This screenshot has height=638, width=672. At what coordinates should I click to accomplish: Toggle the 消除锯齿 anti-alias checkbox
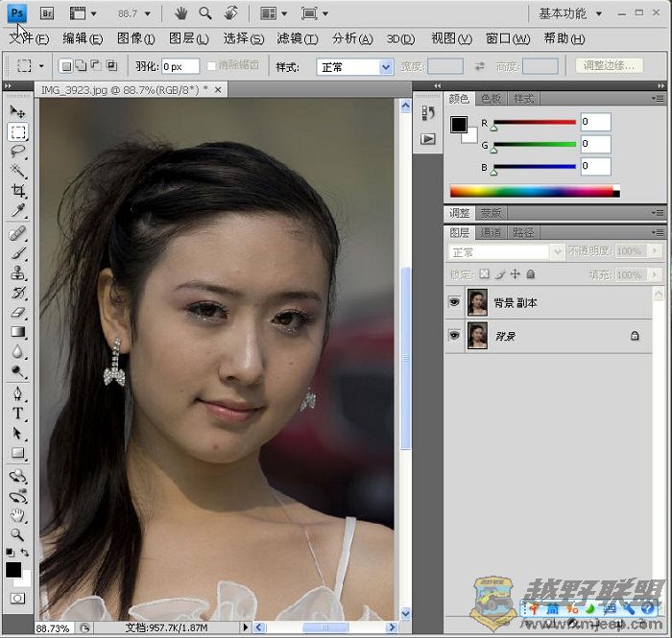click(212, 66)
